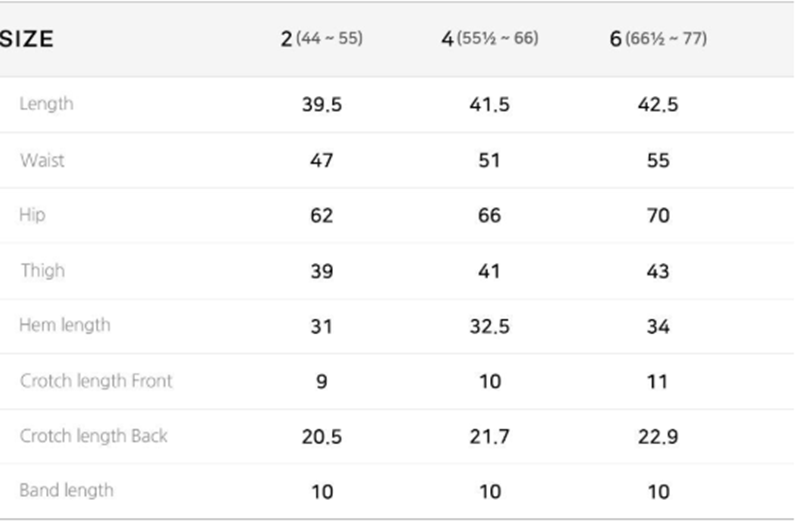Screen dimensions: 800x523
Task: Click the Hem length value 32.5
Action: pyautogui.click(x=489, y=326)
